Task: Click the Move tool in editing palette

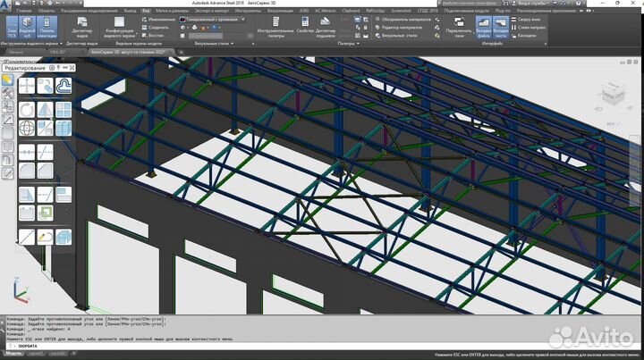Action: tap(27, 86)
